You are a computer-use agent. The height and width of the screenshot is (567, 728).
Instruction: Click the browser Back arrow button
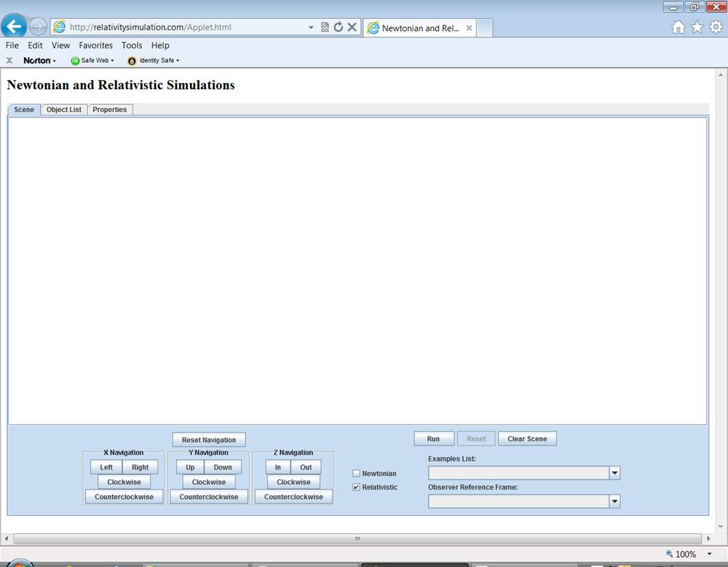click(15, 27)
